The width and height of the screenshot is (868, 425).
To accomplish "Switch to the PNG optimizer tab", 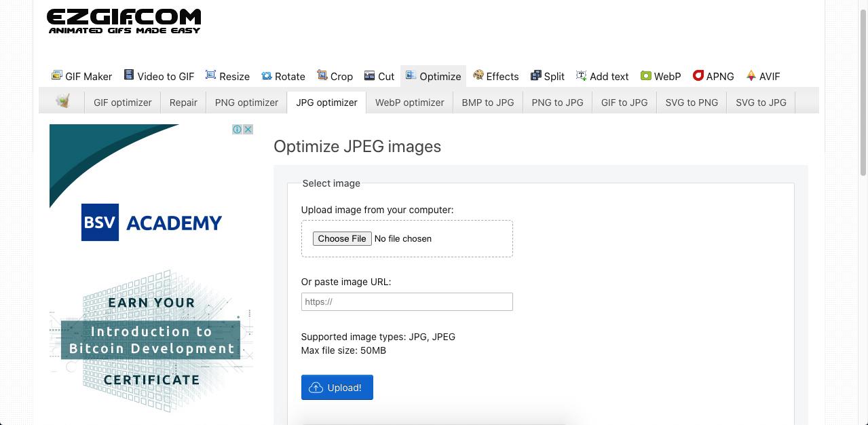I will (246, 103).
